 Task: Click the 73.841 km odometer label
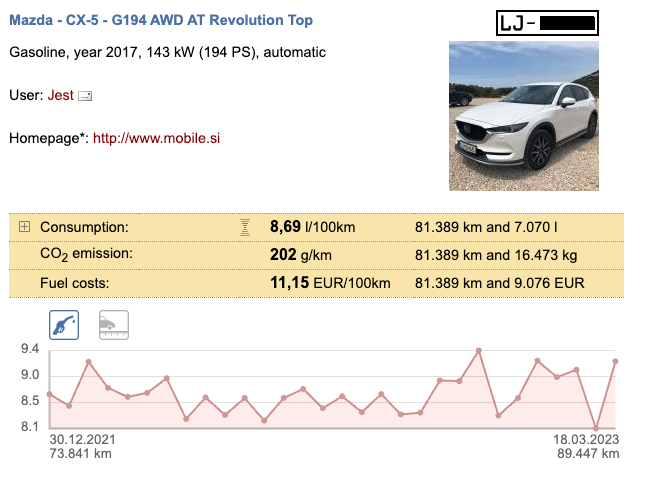[x=81, y=453]
